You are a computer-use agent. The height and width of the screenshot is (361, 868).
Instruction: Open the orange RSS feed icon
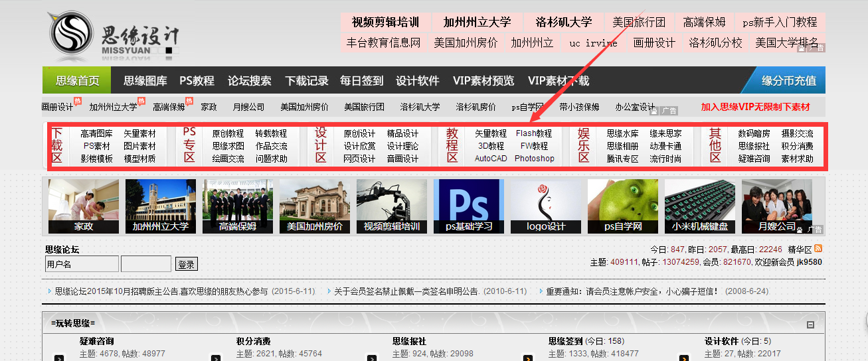click(818, 249)
